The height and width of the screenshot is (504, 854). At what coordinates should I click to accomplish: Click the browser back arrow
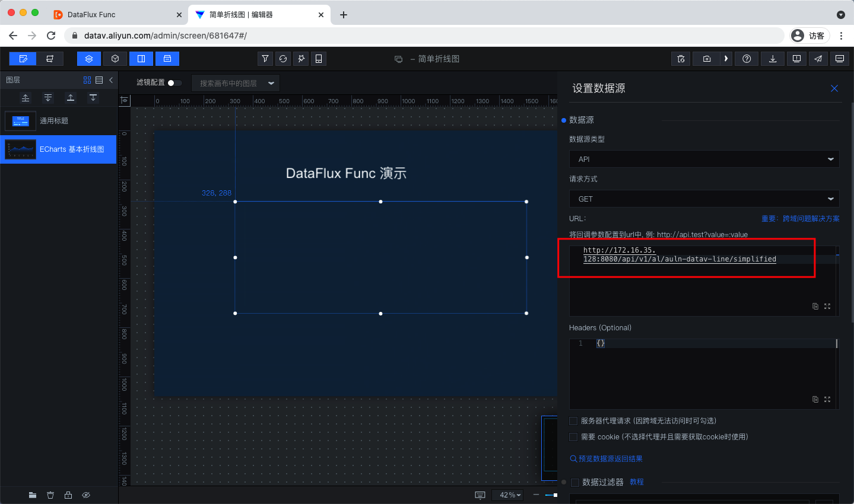pyautogui.click(x=13, y=36)
